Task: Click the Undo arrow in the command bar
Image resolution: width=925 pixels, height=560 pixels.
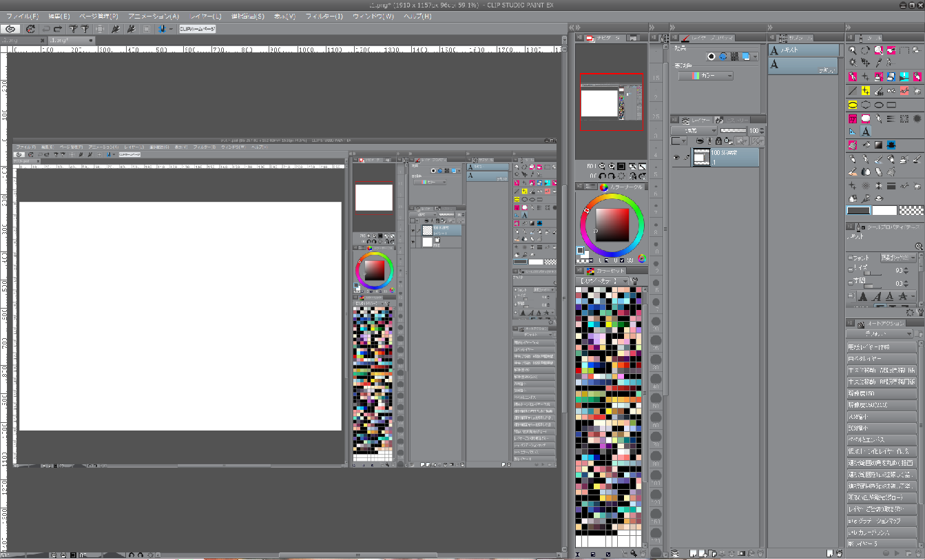Action: [46, 29]
